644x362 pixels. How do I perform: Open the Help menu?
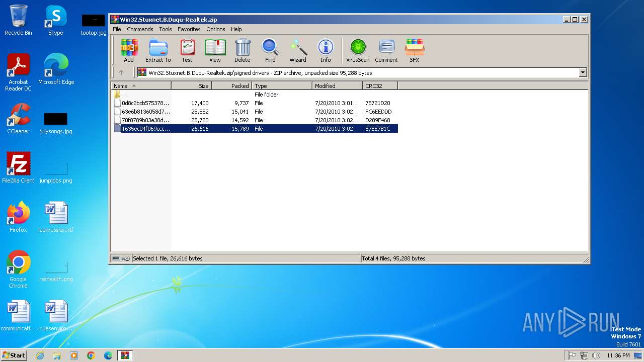coord(236,29)
